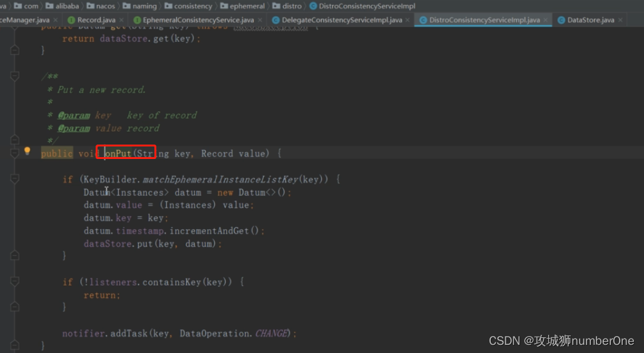Click the notifier field reference

click(x=83, y=333)
